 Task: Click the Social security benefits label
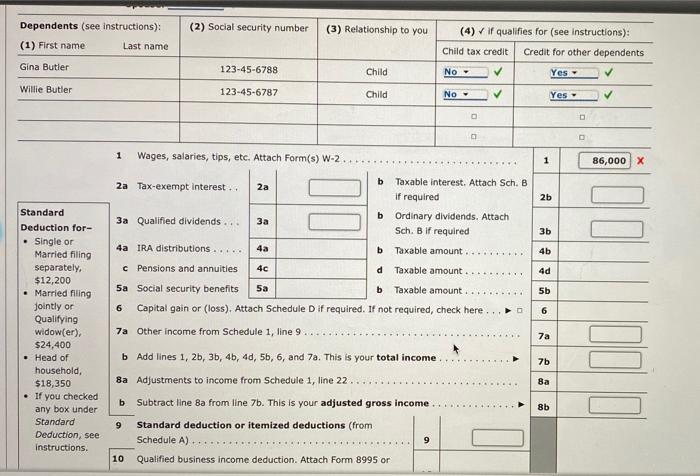(x=188, y=289)
